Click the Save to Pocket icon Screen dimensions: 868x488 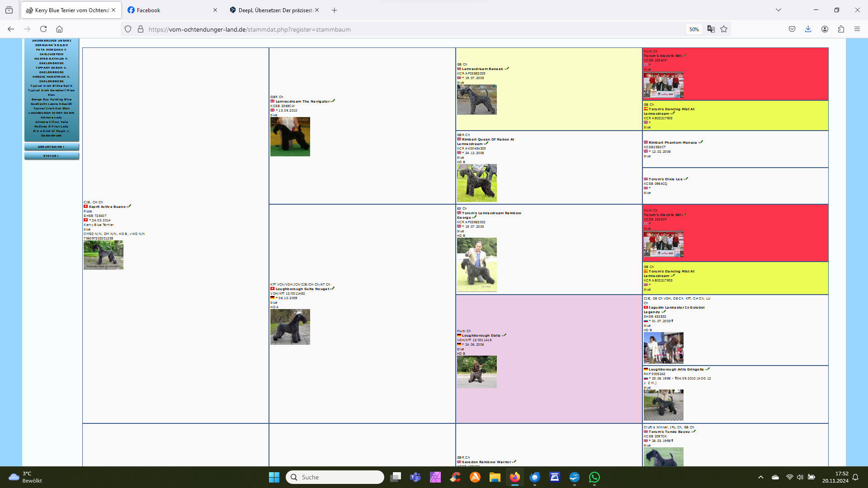[x=792, y=29]
